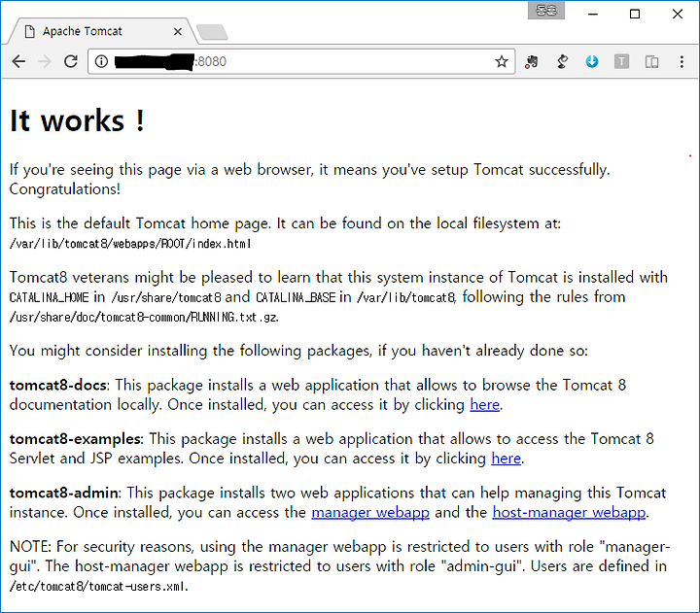This screenshot has height=613, width=700.
Task: Go back to the previous page
Action: click(x=18, y=61)
